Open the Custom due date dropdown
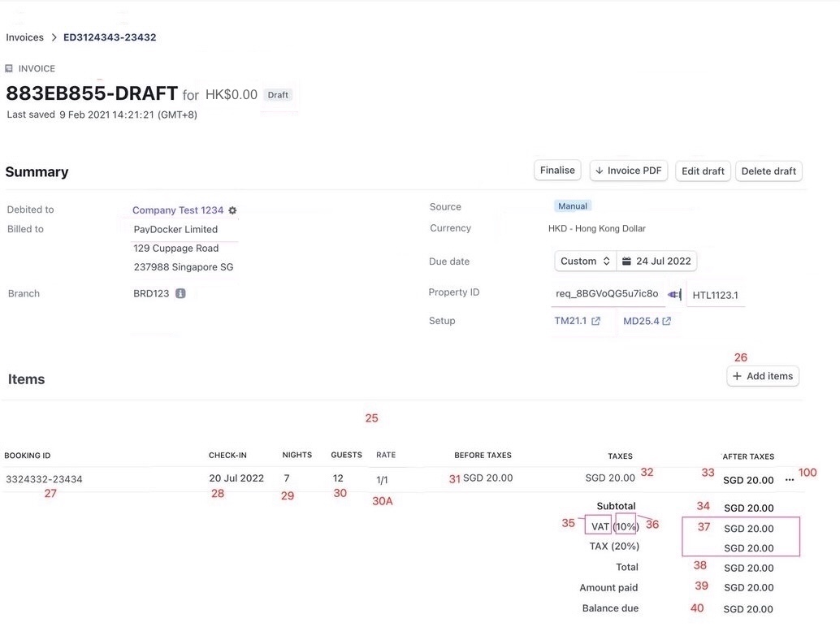Screen dimensions: 840x627 pos(585,262)
